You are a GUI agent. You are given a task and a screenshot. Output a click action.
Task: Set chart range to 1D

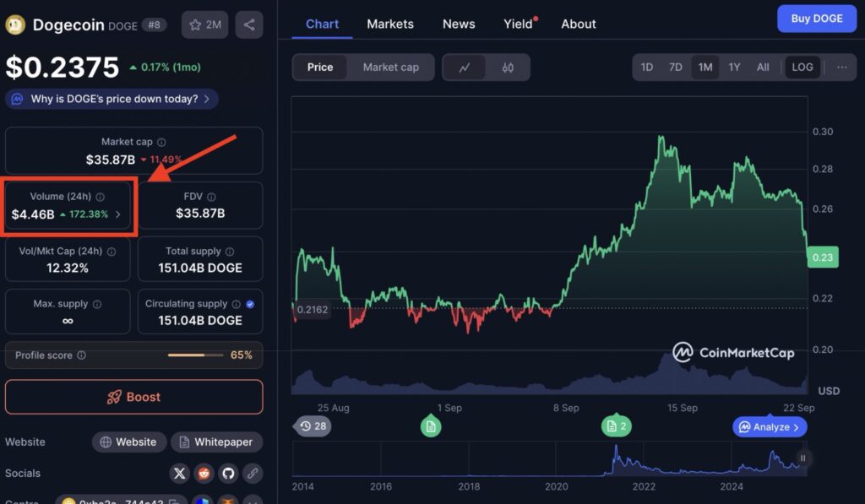coord(646,68)
